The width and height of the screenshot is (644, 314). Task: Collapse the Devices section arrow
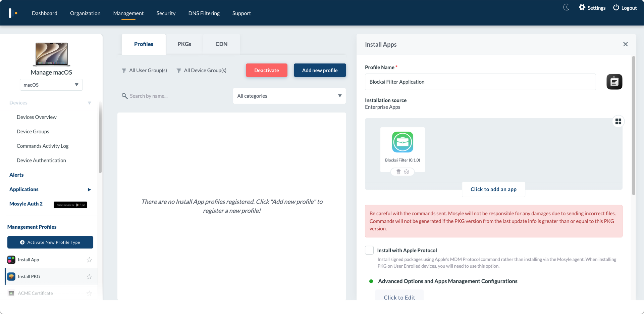pos(90,103)
